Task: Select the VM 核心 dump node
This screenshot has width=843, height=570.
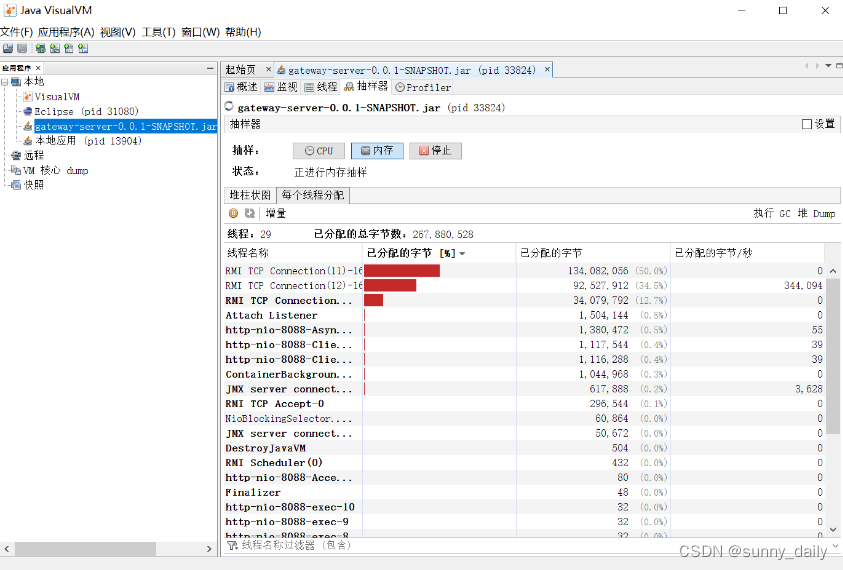Action: point(49,170)
